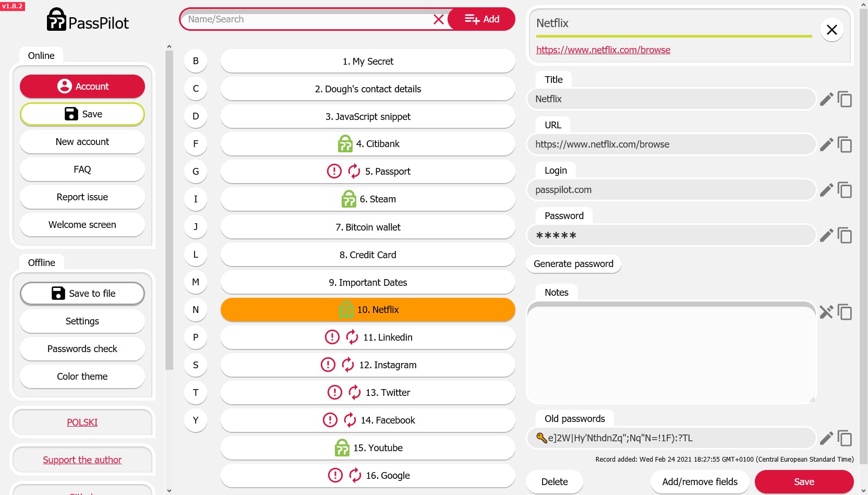The image size is (868, 495).
Task: Jump to letter G in the index
Action: [x=196, y=172]
